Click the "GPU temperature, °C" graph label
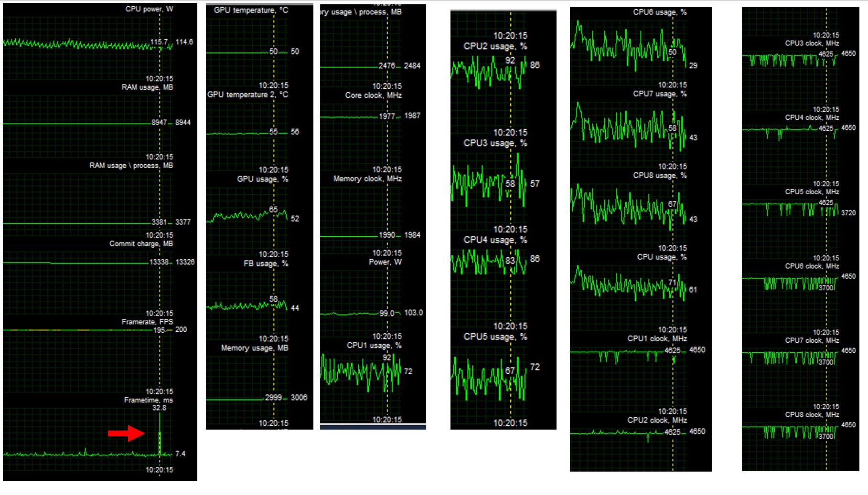The width and height of the screenshot is (868, 495). point(251,10)
